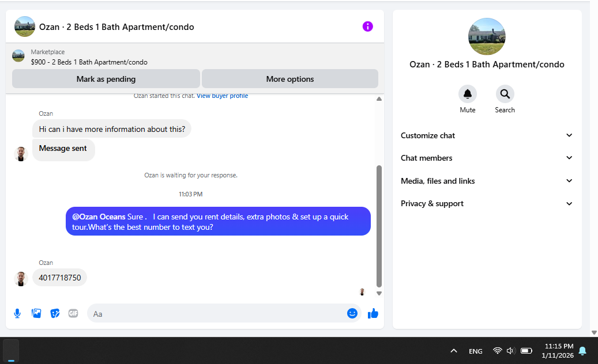This screenshot has height=364, width=598.
Task: Open the emoji picker smiley icon
Action: (352, 313)
